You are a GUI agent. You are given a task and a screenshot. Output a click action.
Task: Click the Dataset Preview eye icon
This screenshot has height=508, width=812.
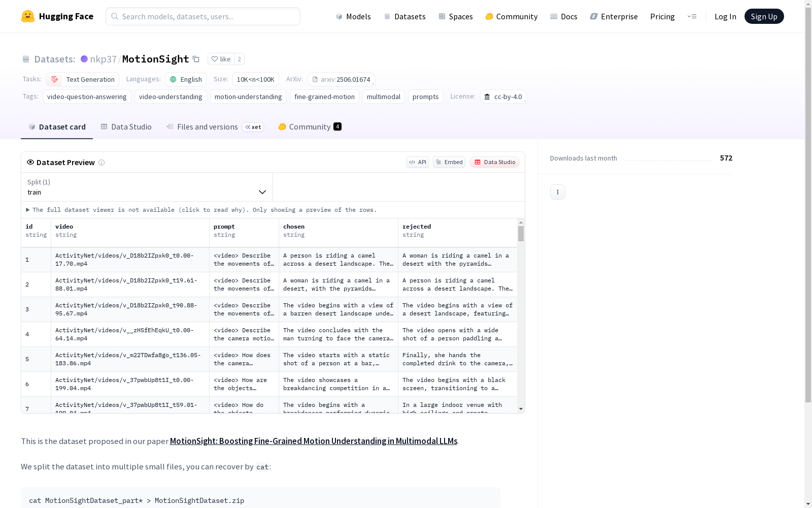[30, 162]
